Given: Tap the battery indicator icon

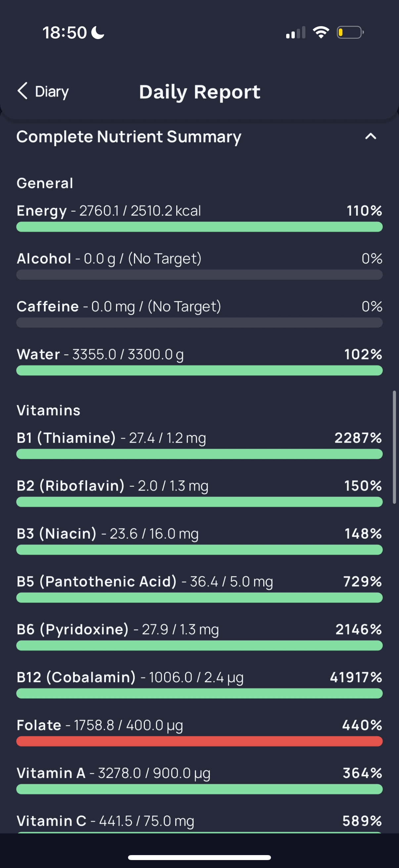Looking at the screenshot, I should click(350, 32).
